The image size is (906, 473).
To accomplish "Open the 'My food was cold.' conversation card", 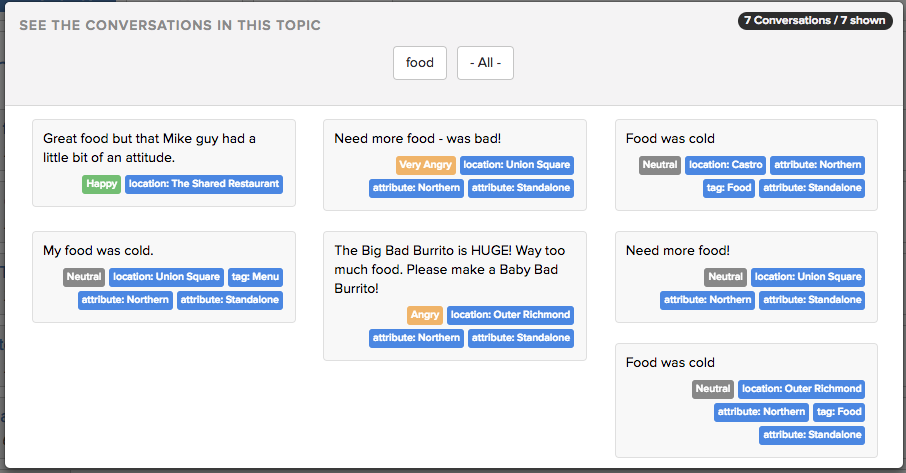I will click(x=164, y=277).
